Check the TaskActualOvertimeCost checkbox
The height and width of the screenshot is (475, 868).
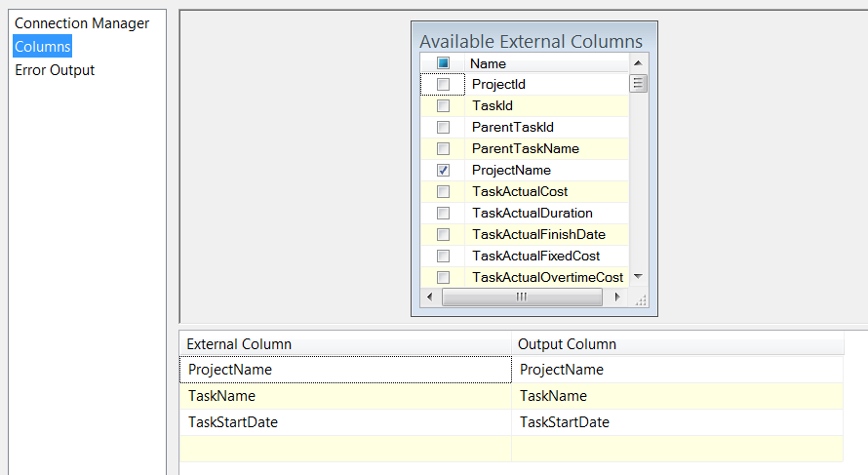coord(443,278)
